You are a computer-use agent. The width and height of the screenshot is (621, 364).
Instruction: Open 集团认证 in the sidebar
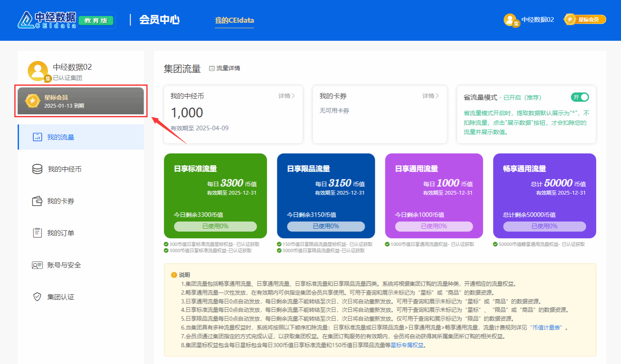[x=81, y=297]
